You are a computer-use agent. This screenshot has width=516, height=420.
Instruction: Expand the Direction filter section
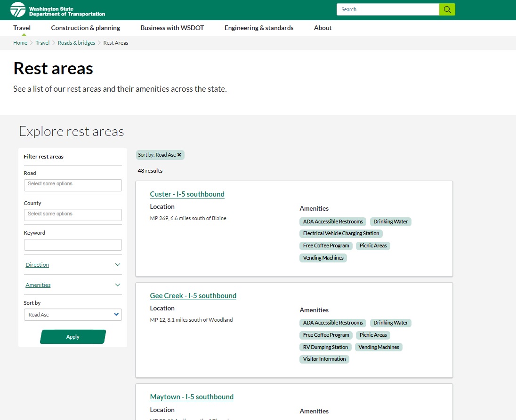point(73,265)
